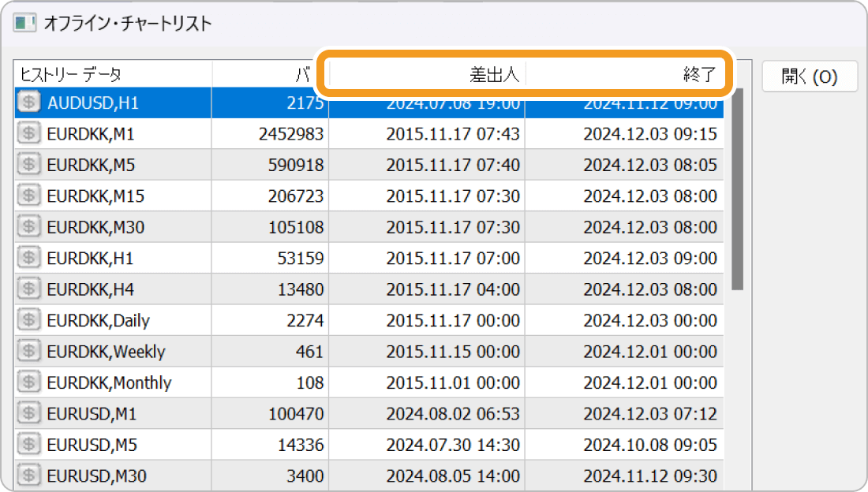This screenshot has width=868, height=492.
Task: Click the dollar icon beside EURDKK,Weekly
Action: (29, 352)
